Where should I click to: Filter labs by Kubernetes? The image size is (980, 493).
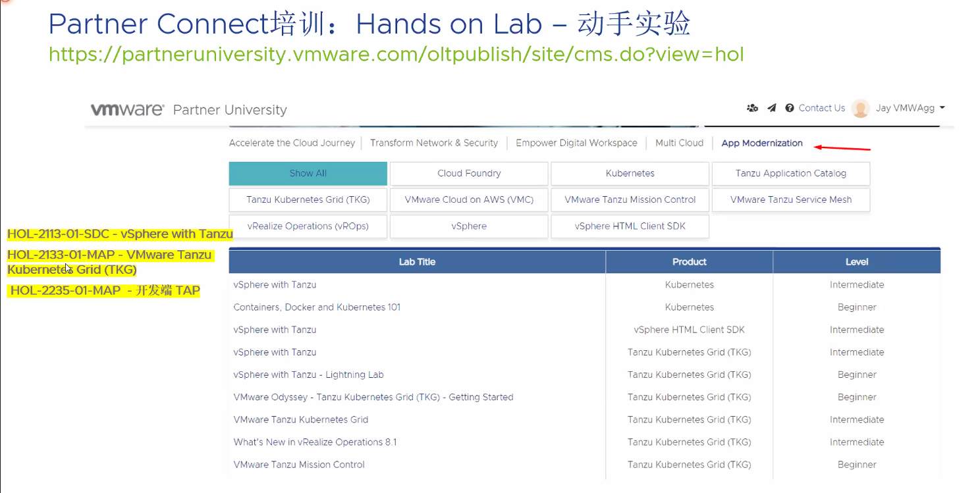[x=630, y=174]
